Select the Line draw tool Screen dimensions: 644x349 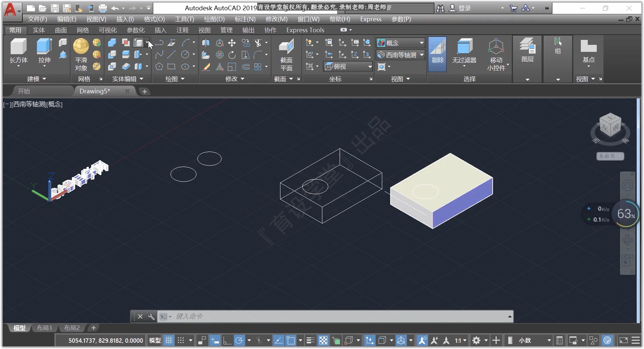pyautogui.click(x=172, y=55)
